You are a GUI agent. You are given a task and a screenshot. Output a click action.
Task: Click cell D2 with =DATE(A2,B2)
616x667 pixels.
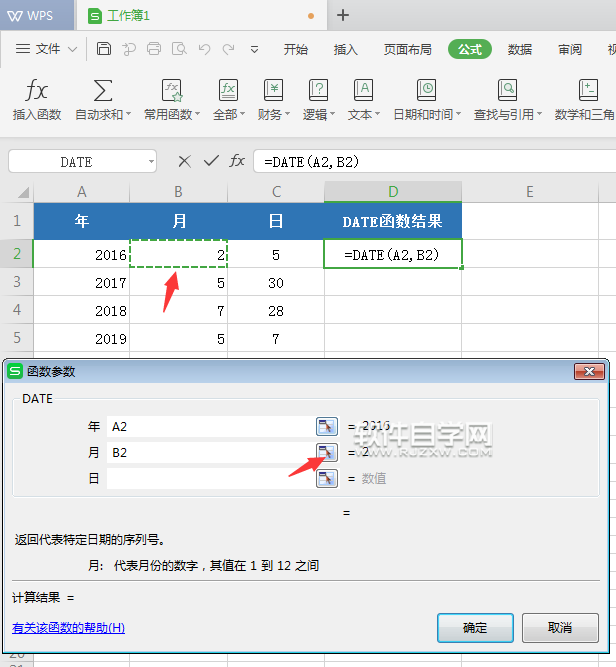pyautogui.click(x=393, y=254)
